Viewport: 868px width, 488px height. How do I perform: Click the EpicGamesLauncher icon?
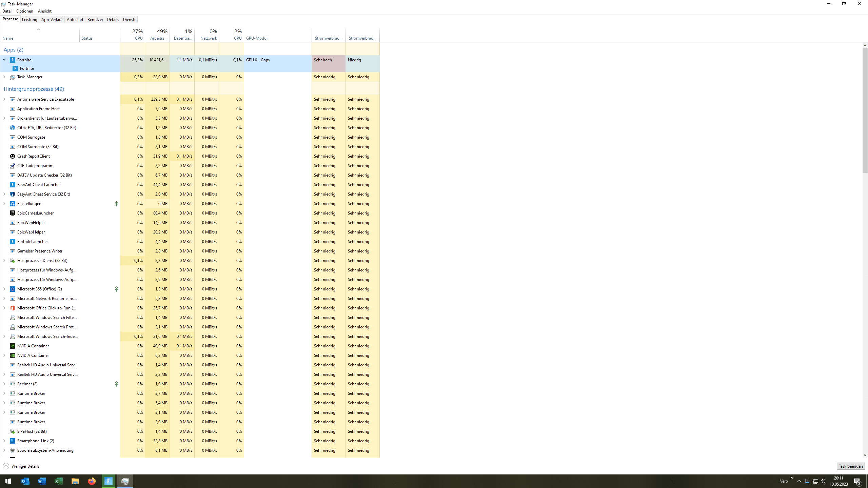13,213
